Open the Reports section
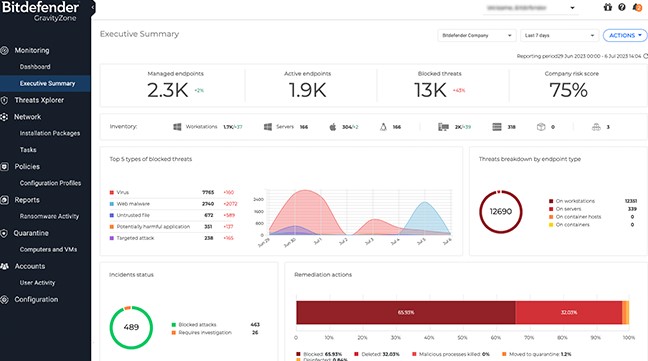Image resolution: width=648 pixels, height=361 pixels. pyautogui.click(x=27, y=200)
